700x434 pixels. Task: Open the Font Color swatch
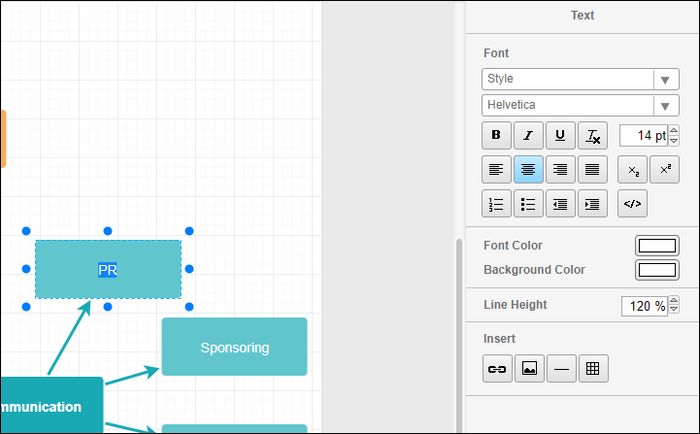click(x=657, y=246)
